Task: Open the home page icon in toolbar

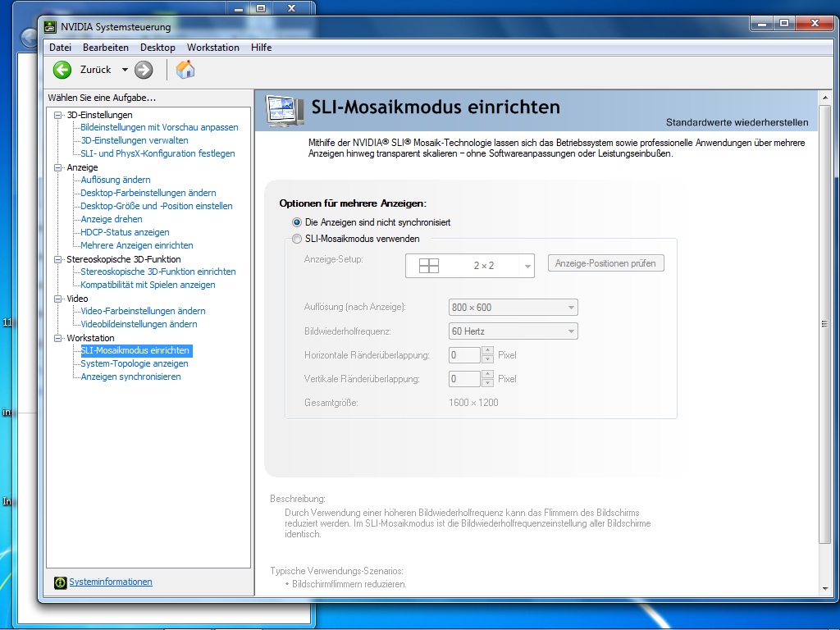Action: coord(185,70)
